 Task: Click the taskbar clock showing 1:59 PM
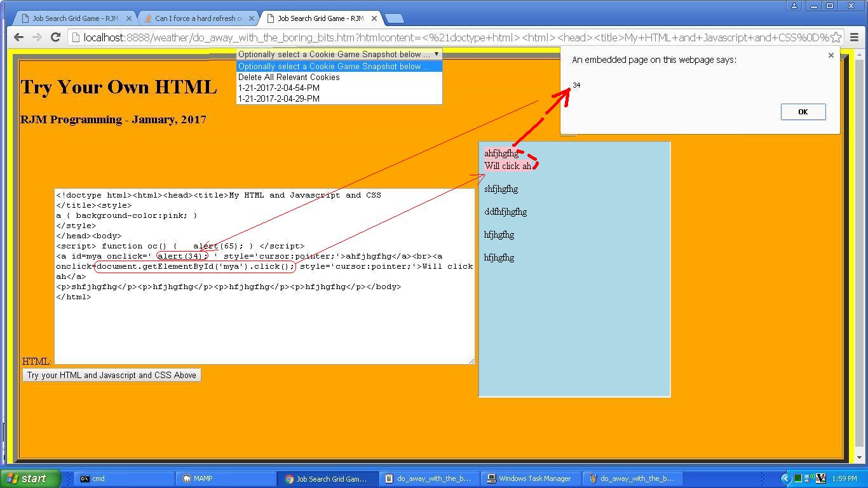[844, 478]
